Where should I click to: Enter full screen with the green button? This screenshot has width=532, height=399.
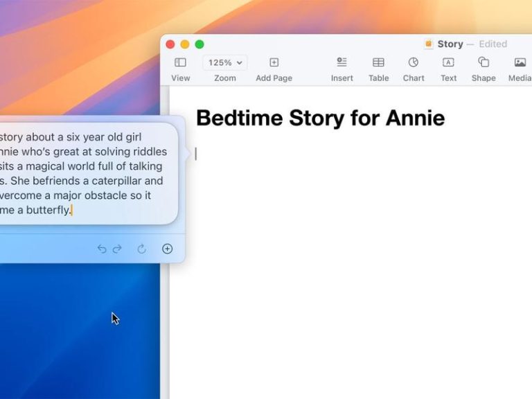[199, 44]
